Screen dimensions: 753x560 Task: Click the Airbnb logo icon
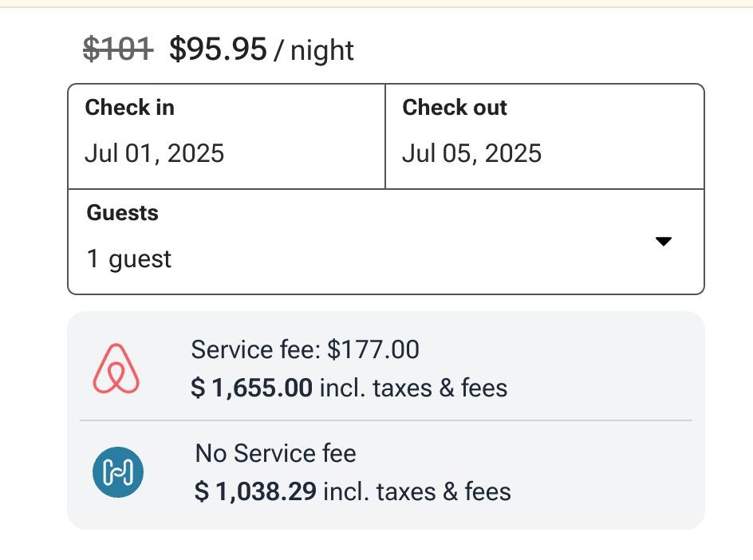[x=116, y=369]
